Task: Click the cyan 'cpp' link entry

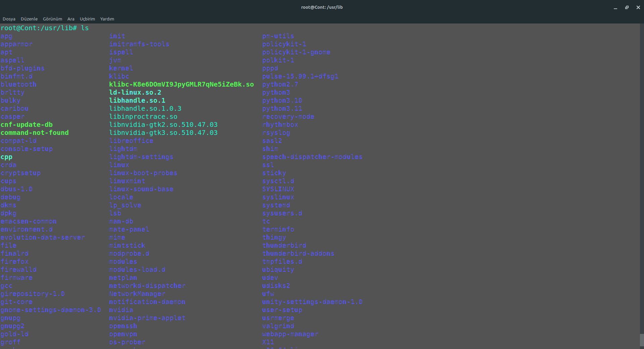Action: tap(6, 157)
